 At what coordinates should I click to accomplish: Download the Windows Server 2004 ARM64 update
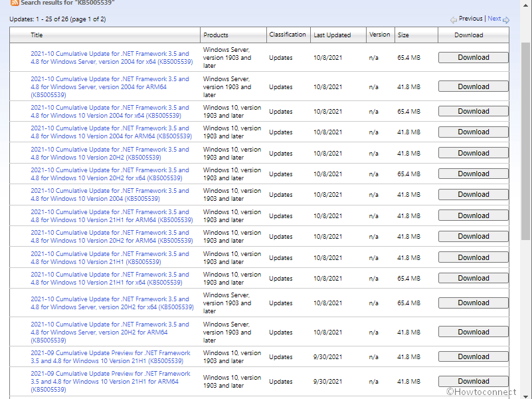[473, 86]
